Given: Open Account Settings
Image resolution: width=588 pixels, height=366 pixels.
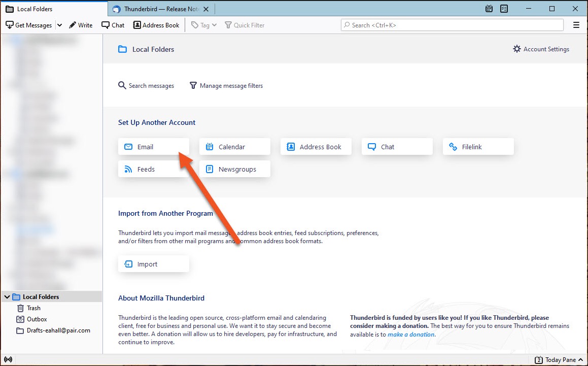Looking at the screenshot, I should tap(541, 49).
